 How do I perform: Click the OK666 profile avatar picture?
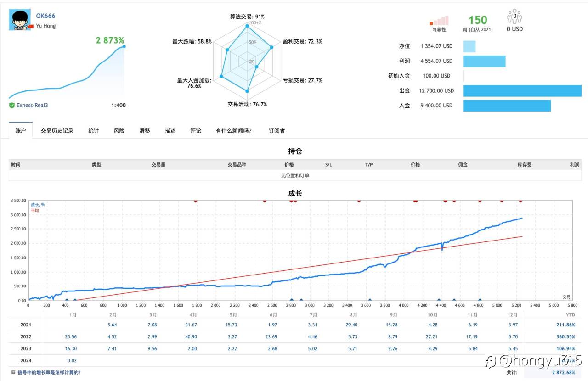(x=20, y=20)
